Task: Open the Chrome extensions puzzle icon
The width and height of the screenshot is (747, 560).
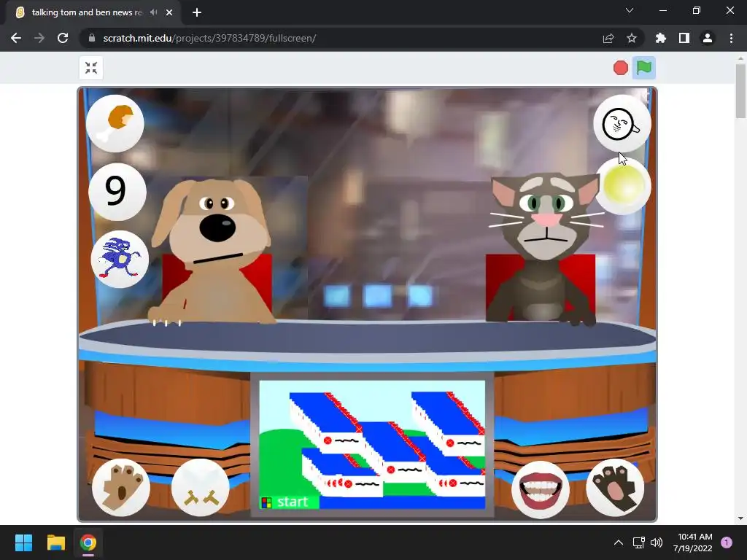Action: coord(661,38)
